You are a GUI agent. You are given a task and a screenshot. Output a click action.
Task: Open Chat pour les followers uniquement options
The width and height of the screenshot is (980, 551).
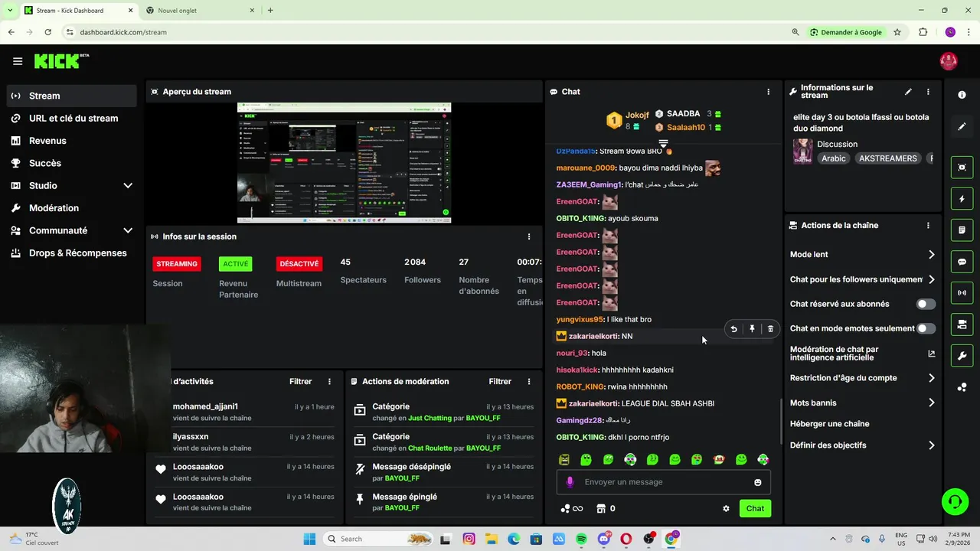[x=862, y=279]
